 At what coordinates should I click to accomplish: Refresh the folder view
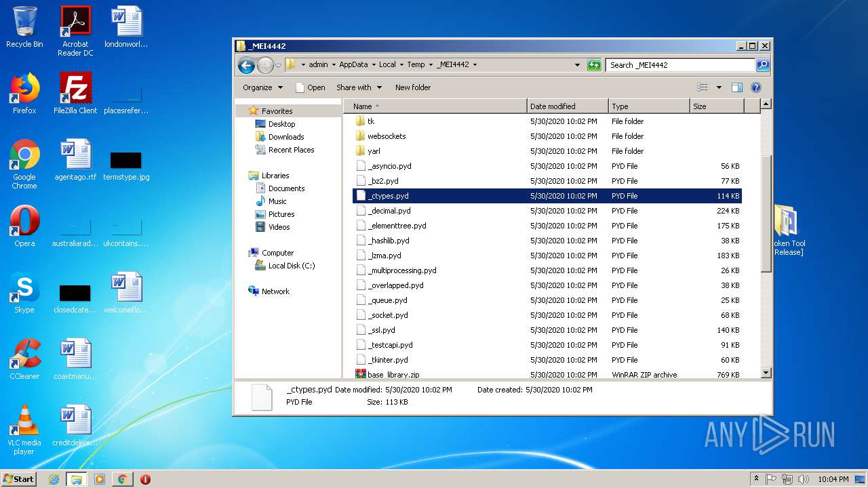pos(594,65)
